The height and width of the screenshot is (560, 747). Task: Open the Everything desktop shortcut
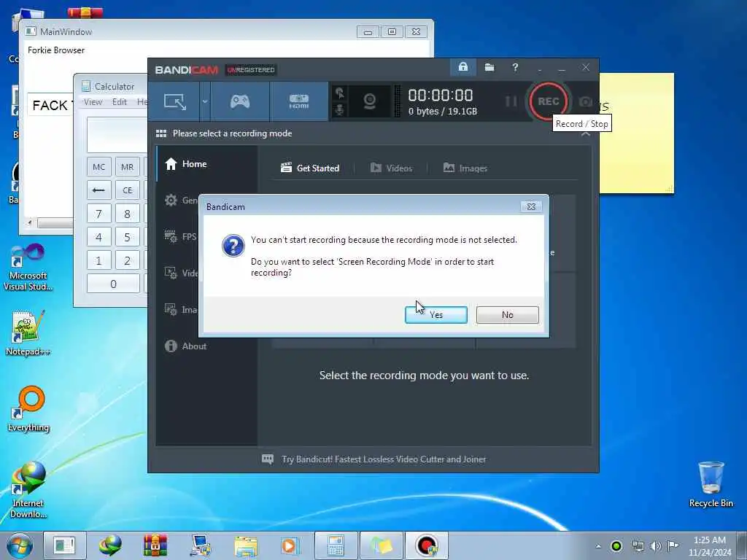tap(28, 408)
